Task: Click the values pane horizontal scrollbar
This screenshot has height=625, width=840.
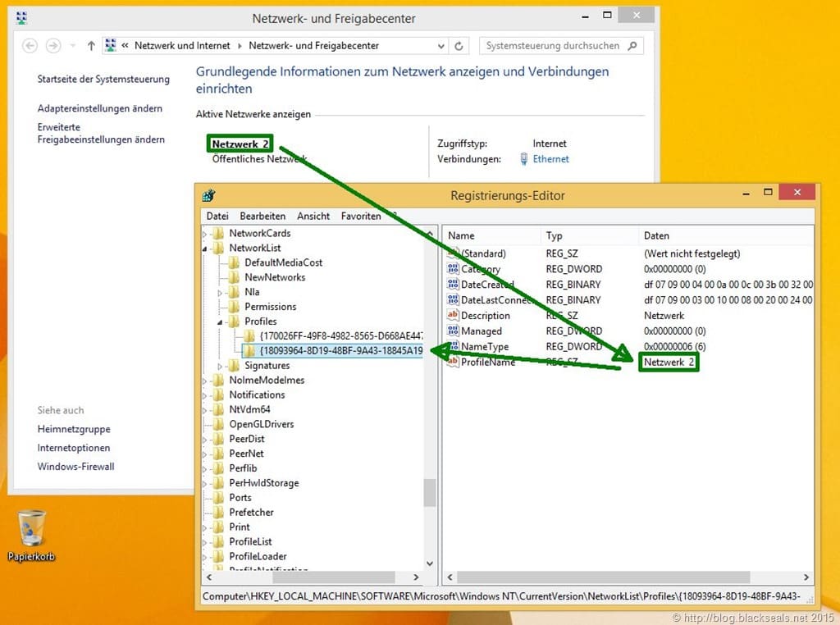Action: pyautogui.click(x=603, y=577)
